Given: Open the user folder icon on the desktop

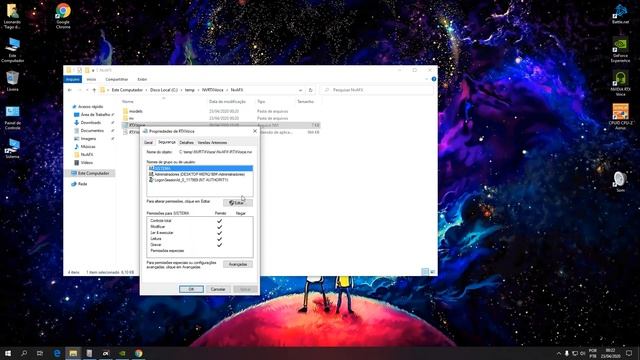Looking at the screenshot, I should pyautogui.click(x=13, y=16).
